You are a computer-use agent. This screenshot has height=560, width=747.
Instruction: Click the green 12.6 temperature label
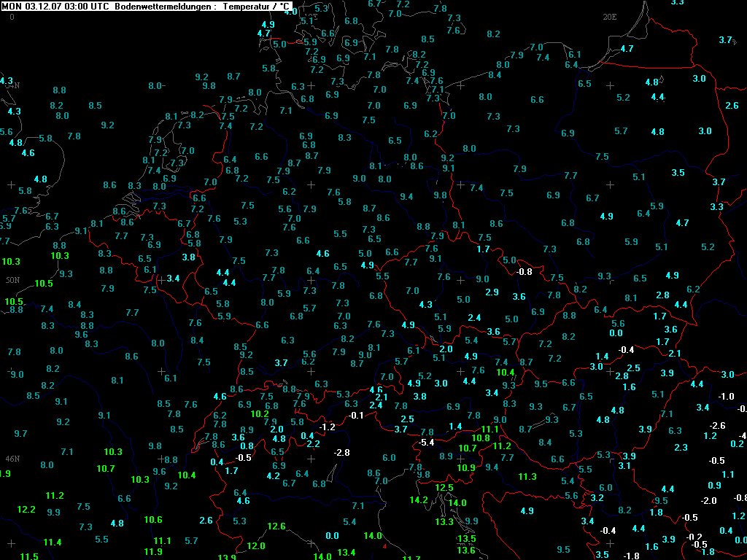coord(276,526)
